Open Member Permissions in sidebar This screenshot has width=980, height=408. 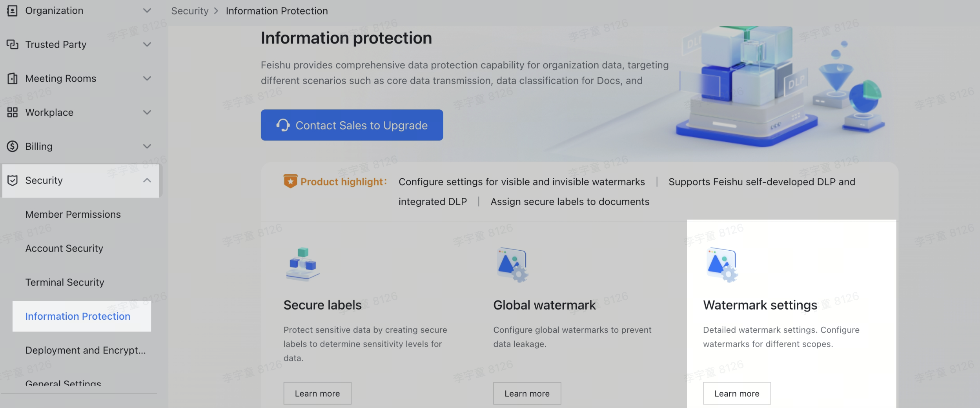[73, 214]
